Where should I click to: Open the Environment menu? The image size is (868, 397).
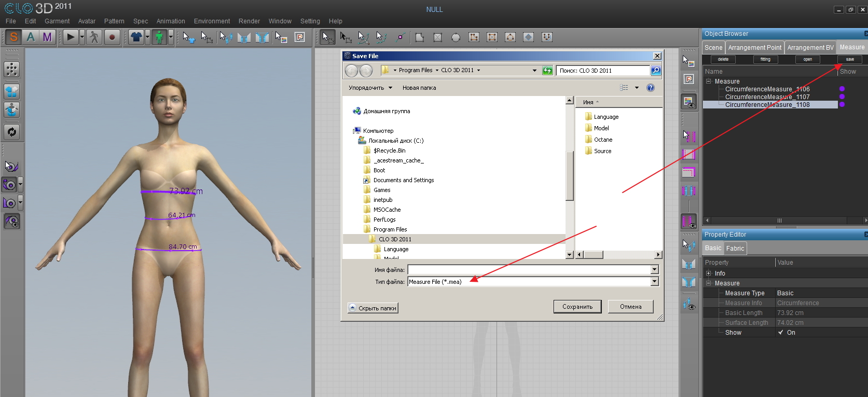click(x=212, y=21)
